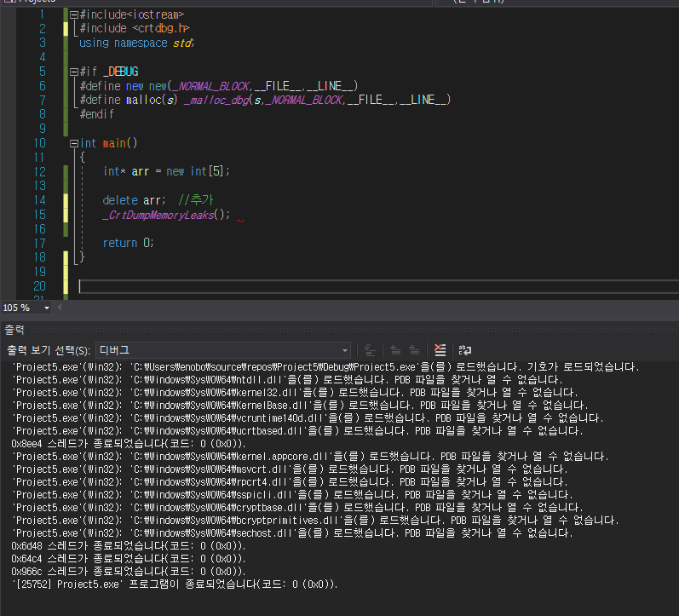Screen dimensions: 679x616
Task: Click the output line loading msvcrt.dll
Action: pos(290,469)
